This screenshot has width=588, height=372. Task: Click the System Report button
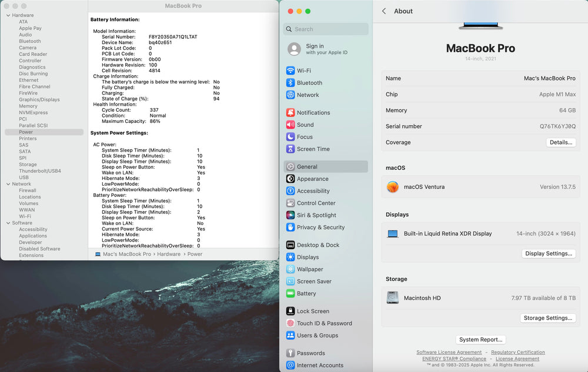click(480, 340)
